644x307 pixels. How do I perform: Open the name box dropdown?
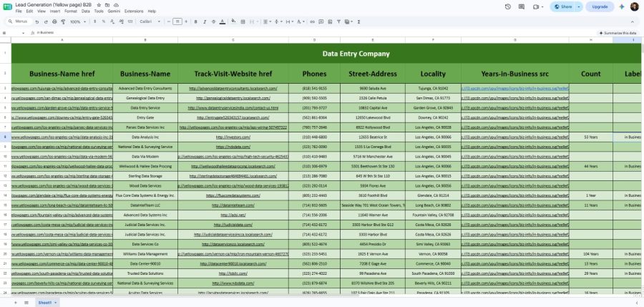[x=24, y=33]
